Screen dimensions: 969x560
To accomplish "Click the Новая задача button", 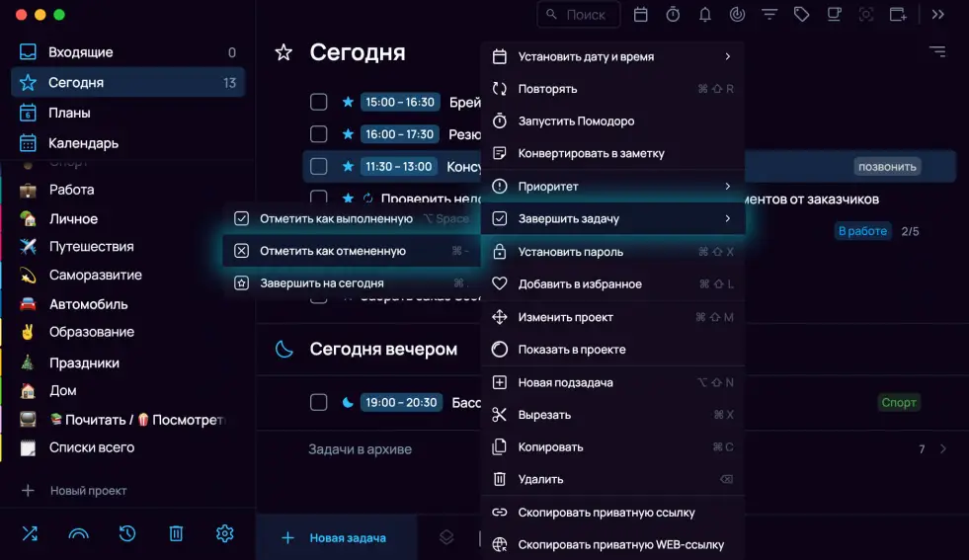I will click(x=335, y=538).
